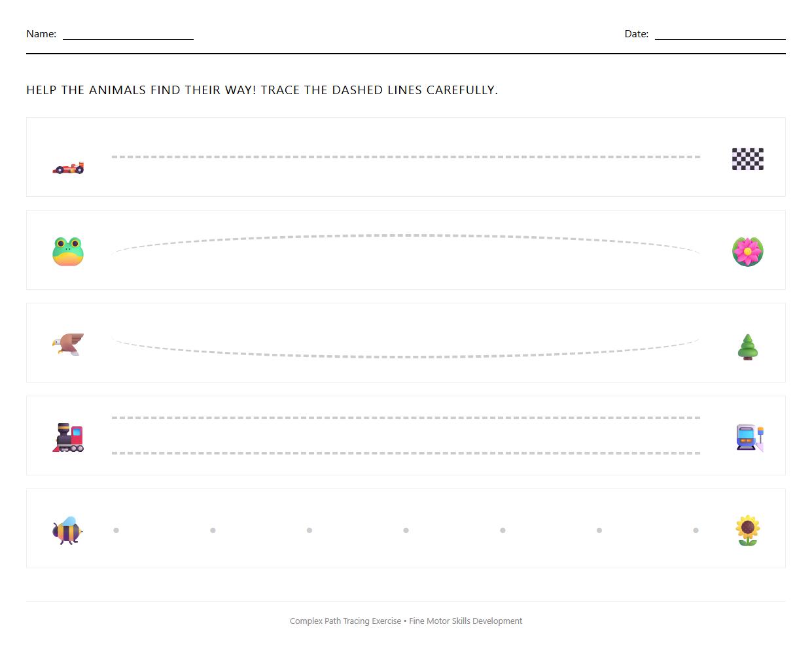
Task: Click the checkered finish flag icon
Action: point(747,159)
